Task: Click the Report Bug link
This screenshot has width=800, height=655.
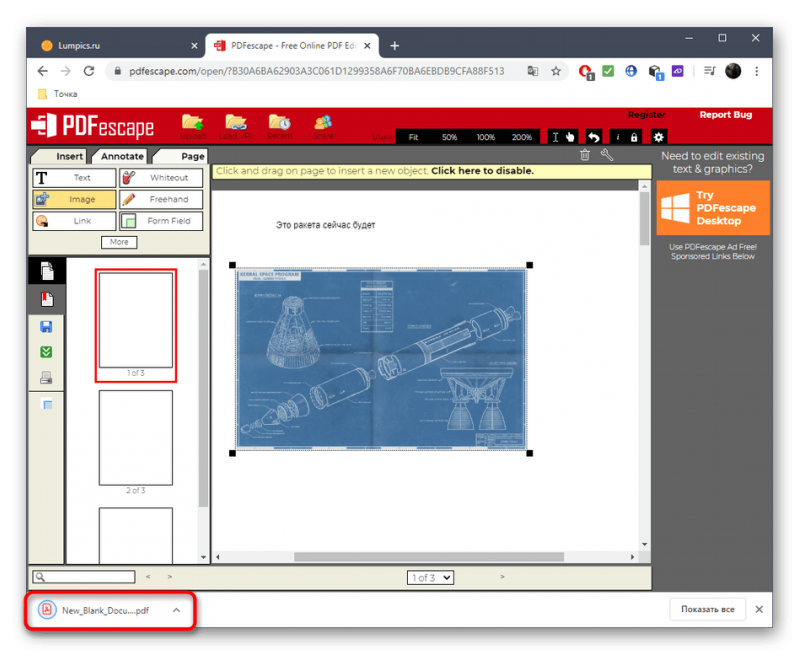Action: click(x=726, y=115)
